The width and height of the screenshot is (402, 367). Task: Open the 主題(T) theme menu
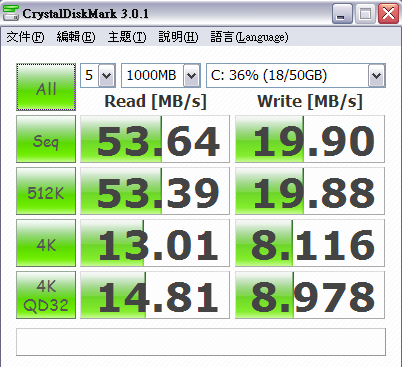click(x=127, y=37)
